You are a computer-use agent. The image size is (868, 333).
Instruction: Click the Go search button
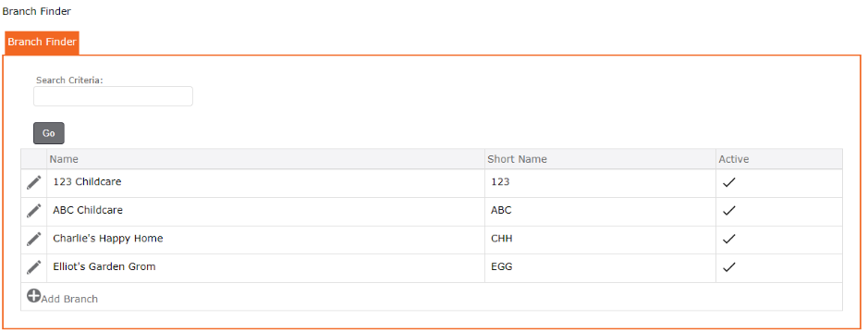click(49, 133)
